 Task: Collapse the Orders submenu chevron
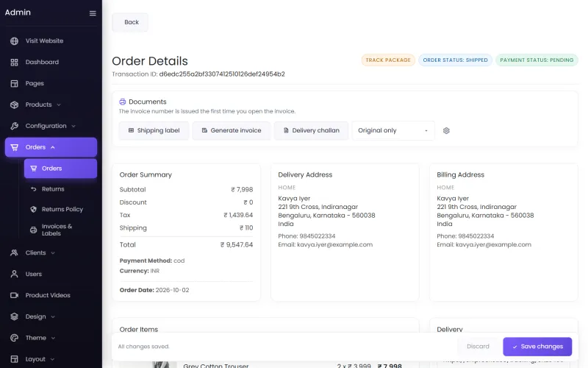(x=53, y=147)
